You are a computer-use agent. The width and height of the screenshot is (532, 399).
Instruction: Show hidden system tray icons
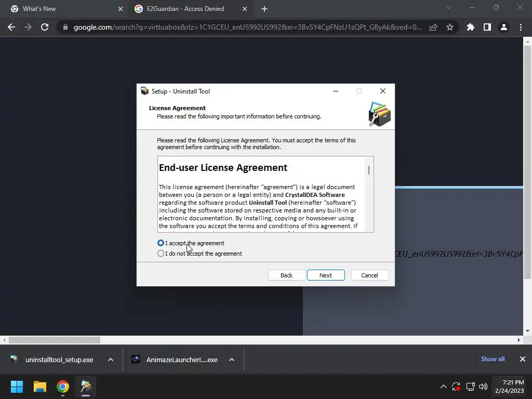coord(444,387)
